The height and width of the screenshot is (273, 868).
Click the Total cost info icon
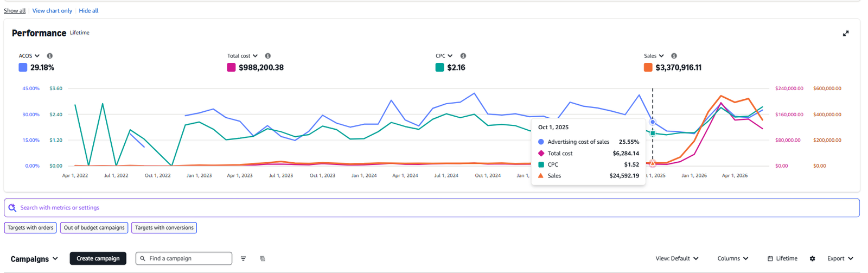pos(268,56)
